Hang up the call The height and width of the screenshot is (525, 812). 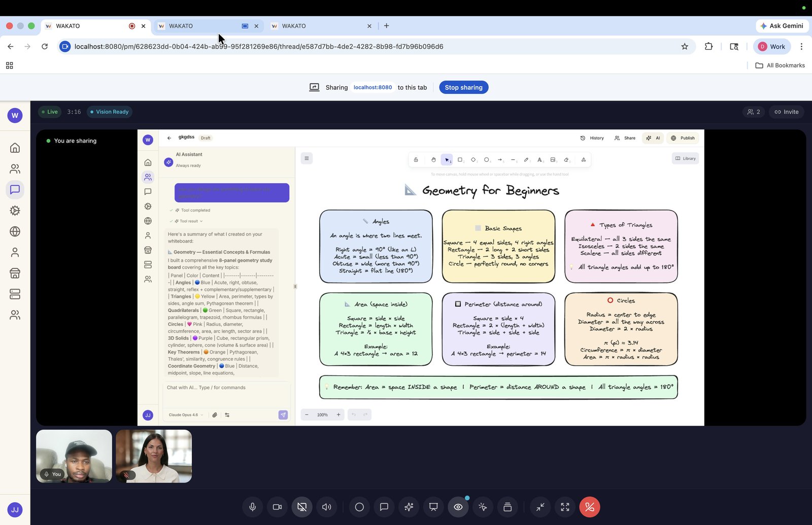click(x=590, y=507)
